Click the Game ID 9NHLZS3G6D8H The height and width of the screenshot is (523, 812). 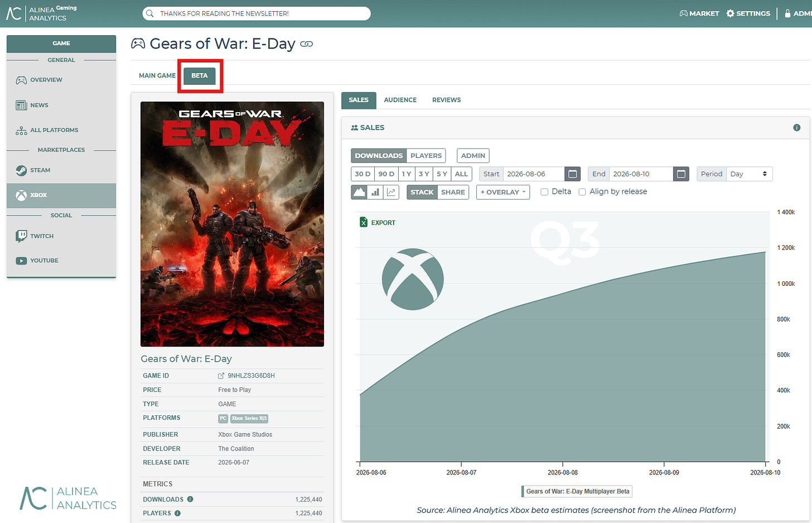coord(251,376)
